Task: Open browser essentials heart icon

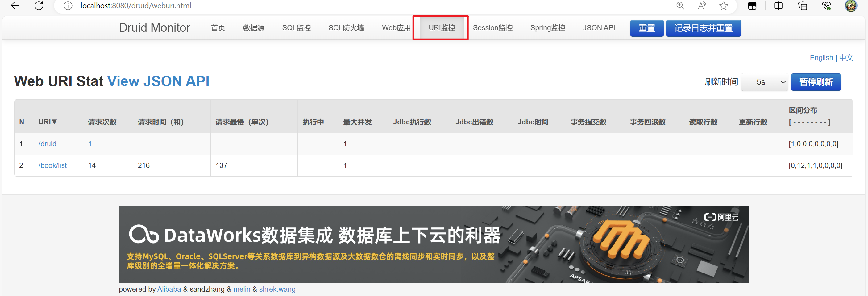Action: click(x=826, y=6)
